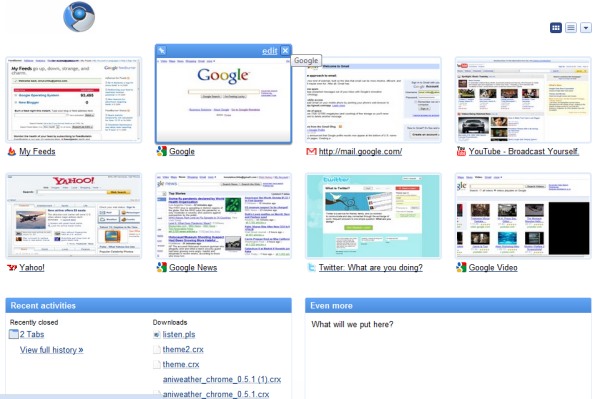Click the Yahoo! link
Image resolution: width=600 pixels, height=399 pixels.
coord(32,267)
